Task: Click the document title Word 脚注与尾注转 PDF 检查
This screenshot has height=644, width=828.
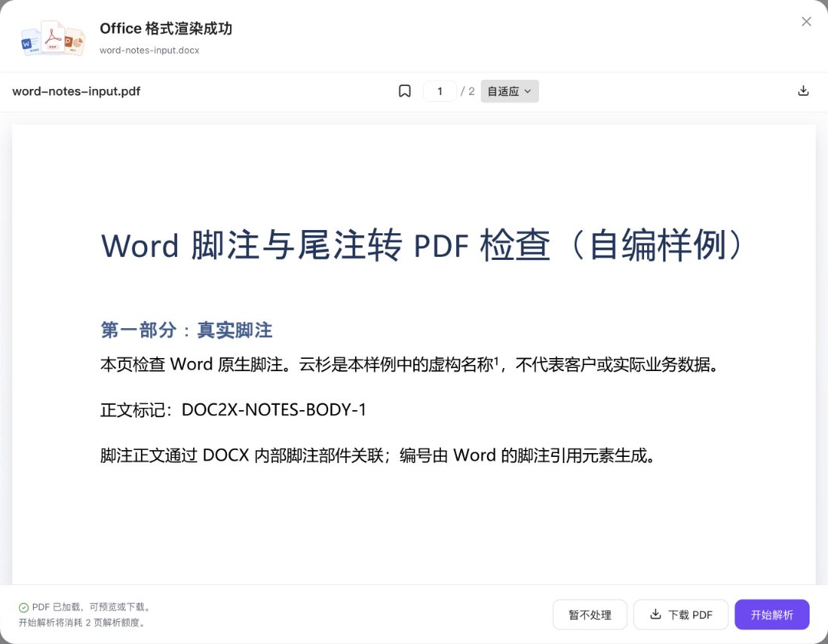Action: [422, 245]
